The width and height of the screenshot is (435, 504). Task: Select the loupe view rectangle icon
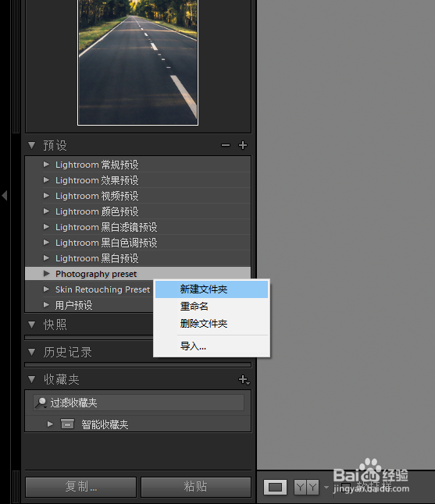tap(275, 487)
